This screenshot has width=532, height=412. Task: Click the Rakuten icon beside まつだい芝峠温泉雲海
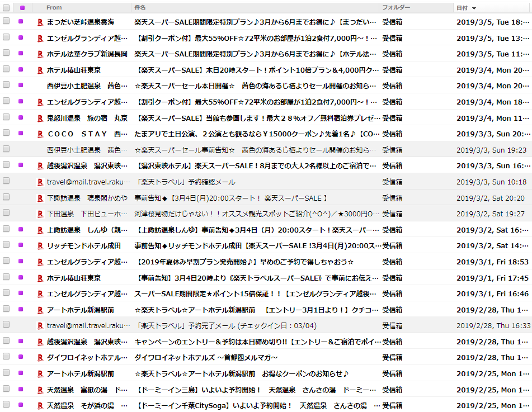[x=40, y=22]
